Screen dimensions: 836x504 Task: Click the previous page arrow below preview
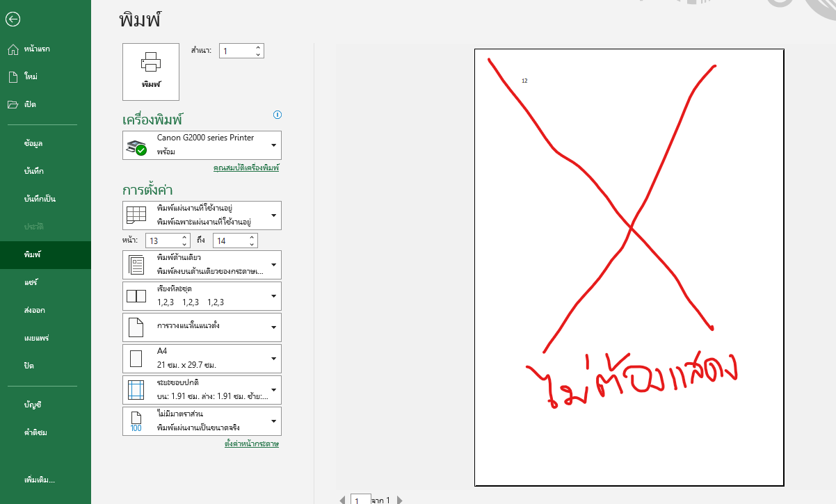(342, 500)
